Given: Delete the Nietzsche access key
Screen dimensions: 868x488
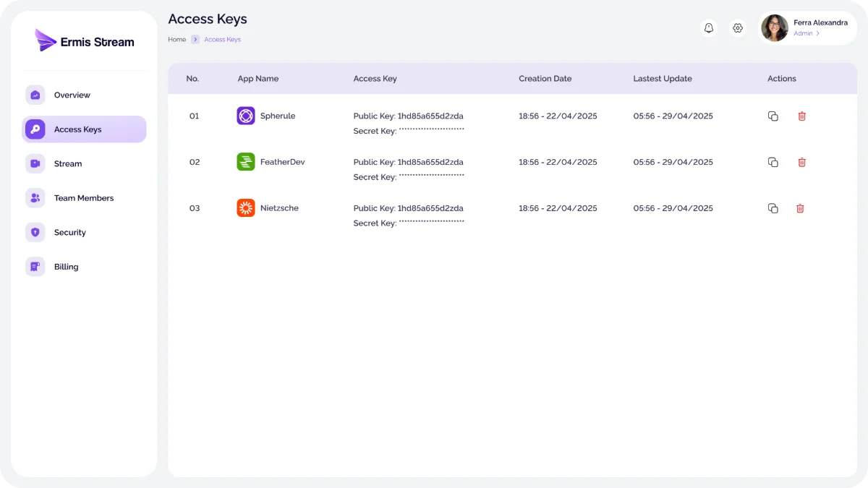Looking at the screenshot, I should pyautogui.click(x=800, y=209).
